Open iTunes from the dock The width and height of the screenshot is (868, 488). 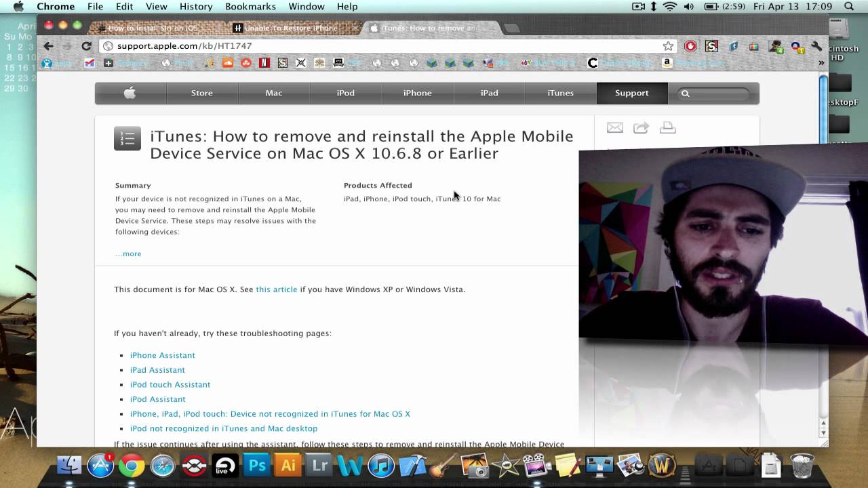point(381,466)
